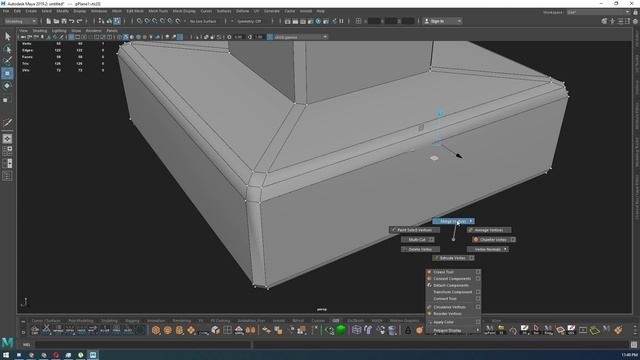Expand the Vertex Normals submenu arrow

(x=505, y=249)
